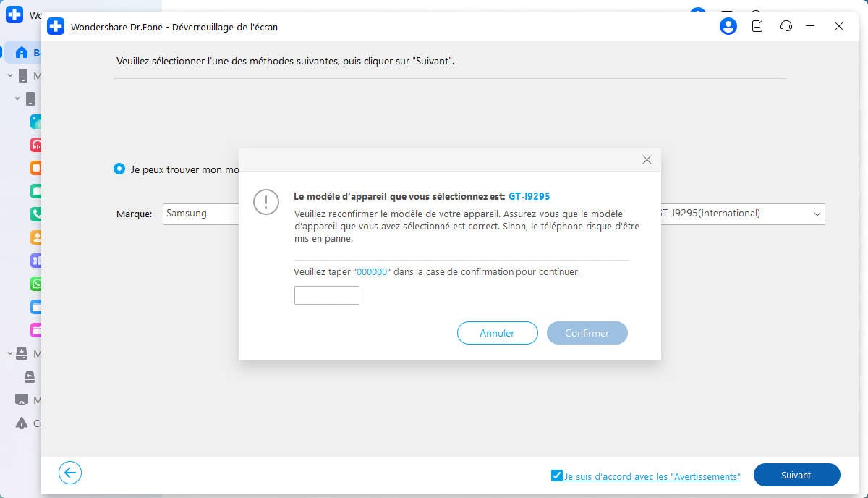Open the WhatsApp icon in the sidebar

[35, 283]
